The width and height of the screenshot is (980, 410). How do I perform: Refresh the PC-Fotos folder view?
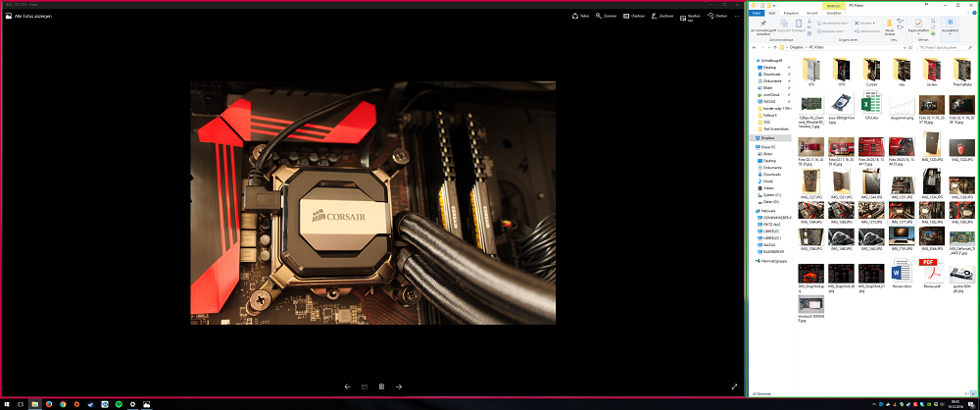(910, 48)
